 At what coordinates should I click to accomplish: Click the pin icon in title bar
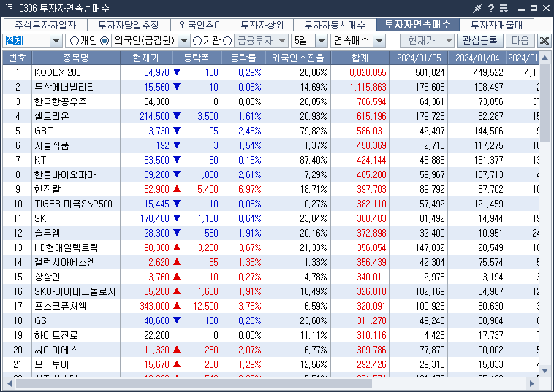click(x=478, y=8)
